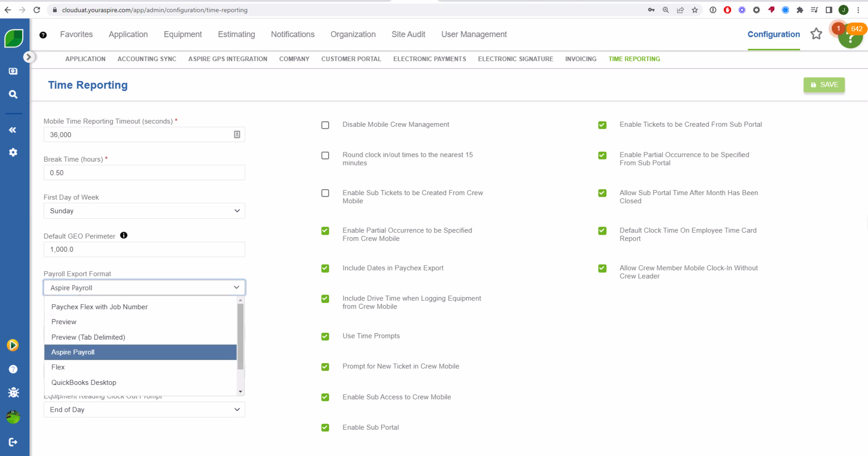Toggle Use Time Prompts checkbox
868x456 pixels.
(325, 336)
